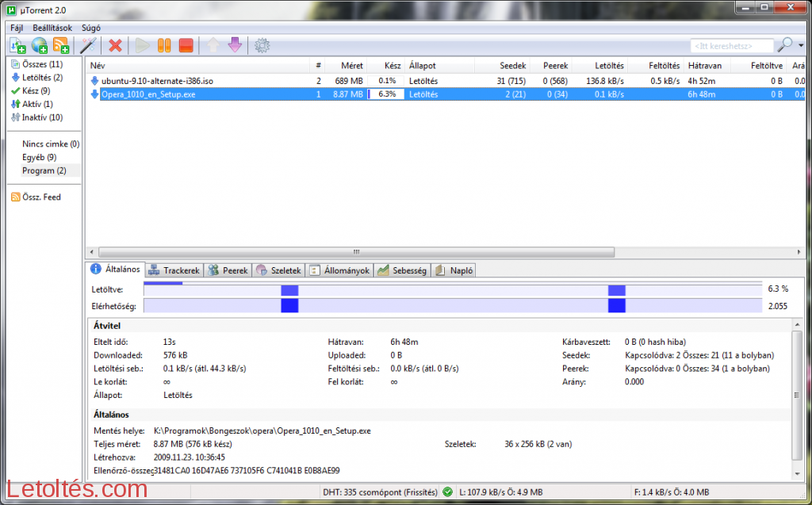The width and height of the screenshot is (812, 505).
Task: Click down arrow of details panel scrollbar
Action: point(797,473)
